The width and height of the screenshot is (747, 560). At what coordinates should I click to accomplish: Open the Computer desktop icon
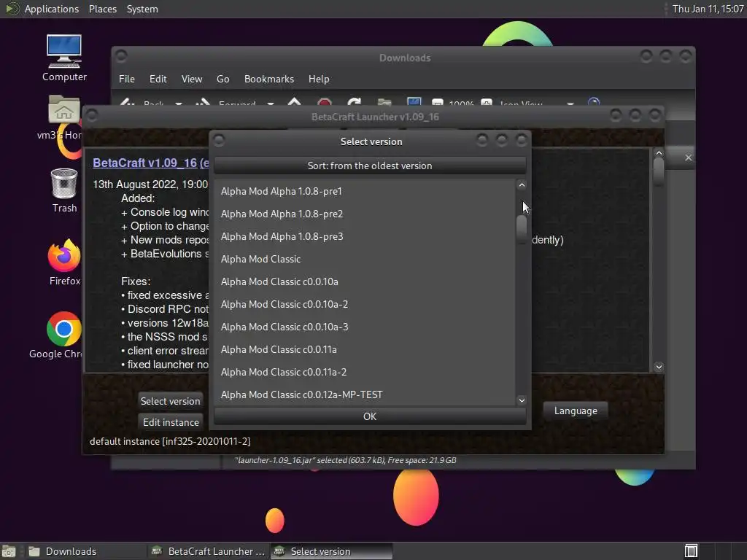[64, 58]
